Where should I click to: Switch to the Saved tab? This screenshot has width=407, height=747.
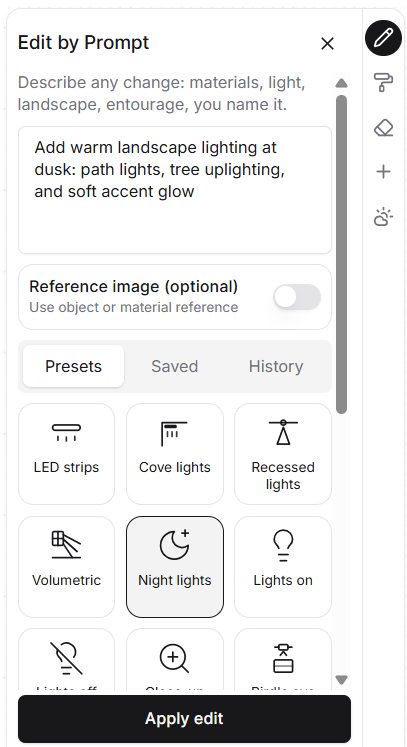pos(174,366)
